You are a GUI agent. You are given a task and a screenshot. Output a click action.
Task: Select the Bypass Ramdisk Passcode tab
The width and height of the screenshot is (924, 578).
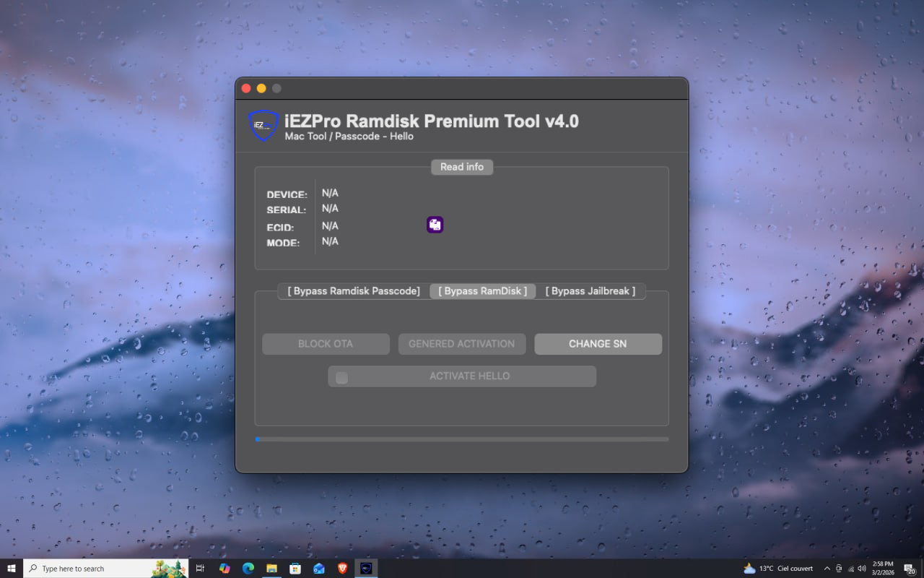click(x=352, y=290)
